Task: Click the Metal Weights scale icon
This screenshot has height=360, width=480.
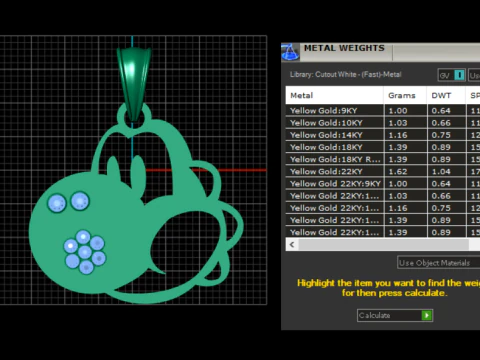Action: point(290,52)
